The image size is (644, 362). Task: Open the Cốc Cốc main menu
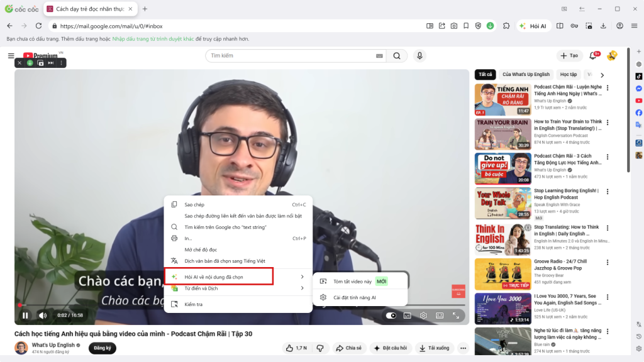(x=634, y=26)
